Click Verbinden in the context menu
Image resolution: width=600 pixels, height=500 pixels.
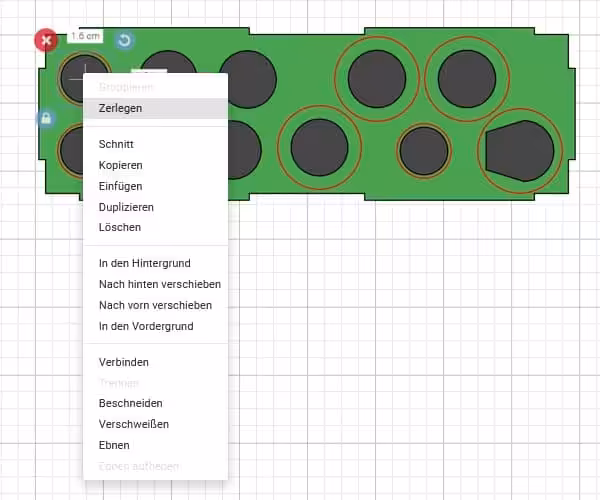click(124, 362)
